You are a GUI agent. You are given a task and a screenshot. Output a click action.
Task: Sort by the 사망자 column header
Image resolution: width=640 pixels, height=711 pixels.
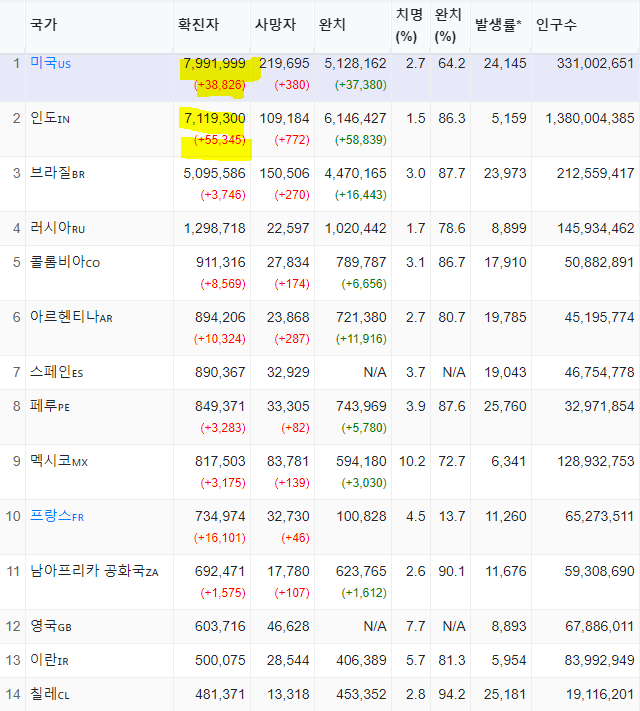(x=275, y=24)
